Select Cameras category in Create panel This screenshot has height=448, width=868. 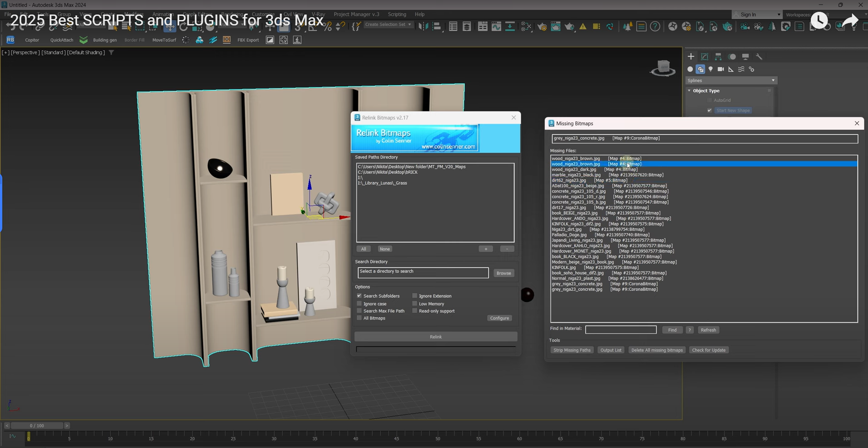pos(720,69)
